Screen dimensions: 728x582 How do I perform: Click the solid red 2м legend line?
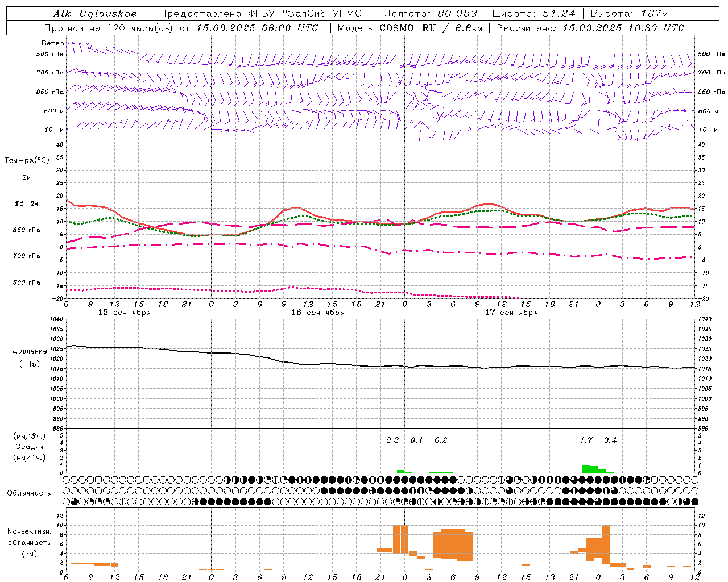tap(26, 184)
